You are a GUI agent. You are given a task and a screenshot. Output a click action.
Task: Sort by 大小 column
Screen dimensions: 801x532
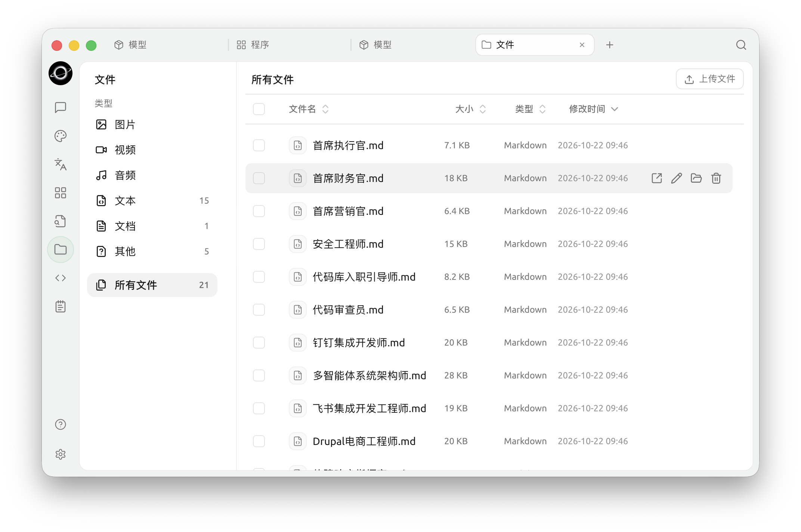pyautogui.click(x=470, y=109)
